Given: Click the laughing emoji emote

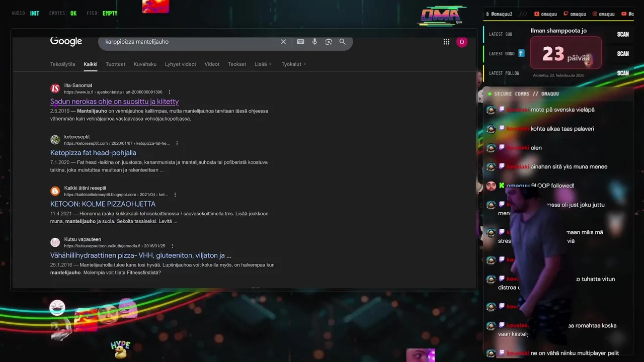Looking at the screenshot, I should coord(57,307).
